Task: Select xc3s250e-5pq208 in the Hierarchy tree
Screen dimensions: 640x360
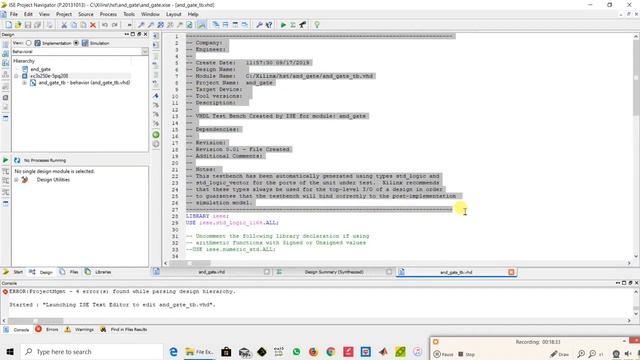Action: (49, 76)
